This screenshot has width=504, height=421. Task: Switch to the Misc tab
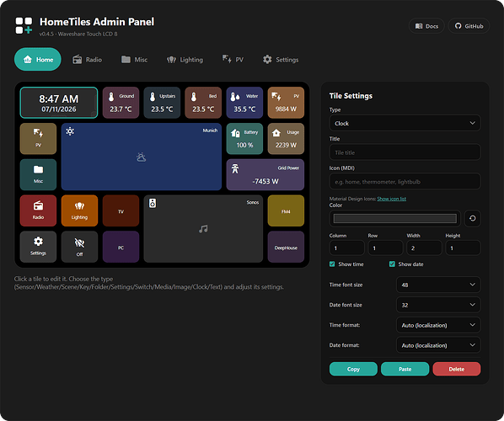(134, 60)
